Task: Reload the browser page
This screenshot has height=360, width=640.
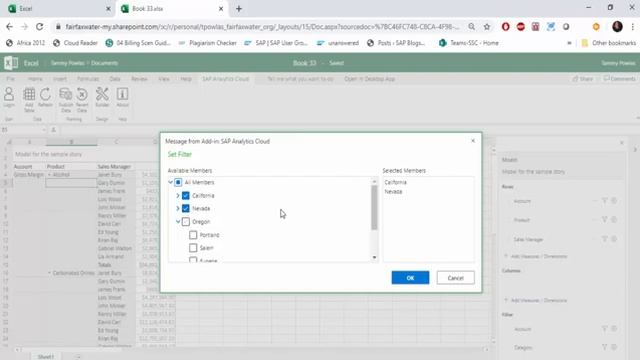Action: click(x=40, y=27)
